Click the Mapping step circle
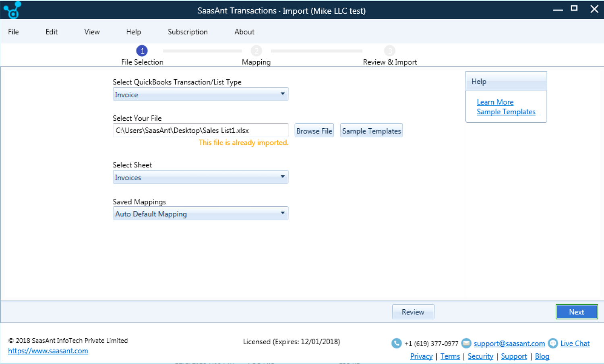Screen dimensions: 604x364 coord(256,51)
